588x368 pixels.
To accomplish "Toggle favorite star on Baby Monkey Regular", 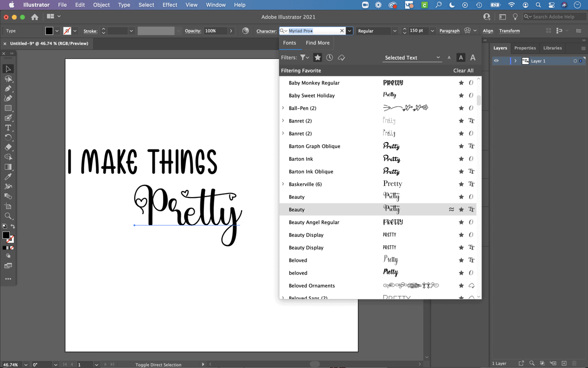I will [461, 82].
